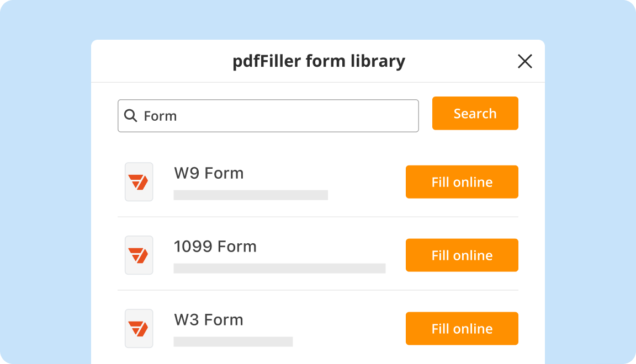Click the form thumbnail in the bottom row
This screenshot has height=364, width=636.
[x=139, y=328]
